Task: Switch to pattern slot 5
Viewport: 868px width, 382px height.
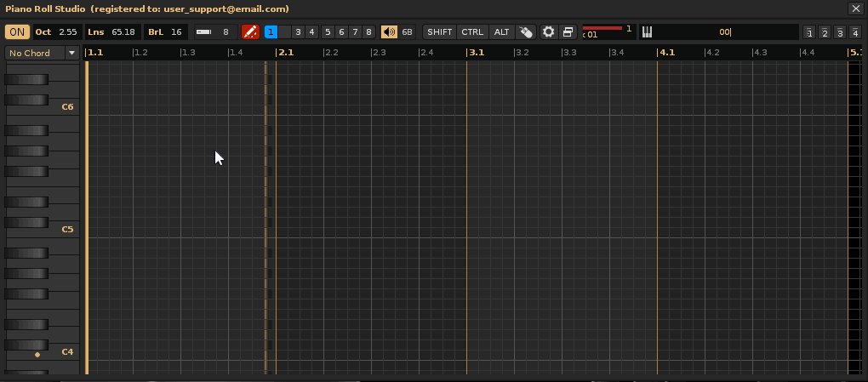Action: 327,32
